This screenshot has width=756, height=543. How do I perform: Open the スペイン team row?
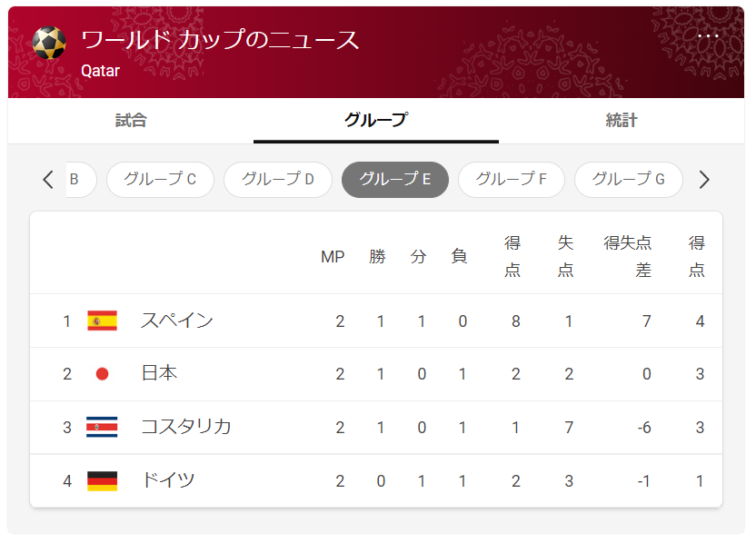tap(376, 321)
